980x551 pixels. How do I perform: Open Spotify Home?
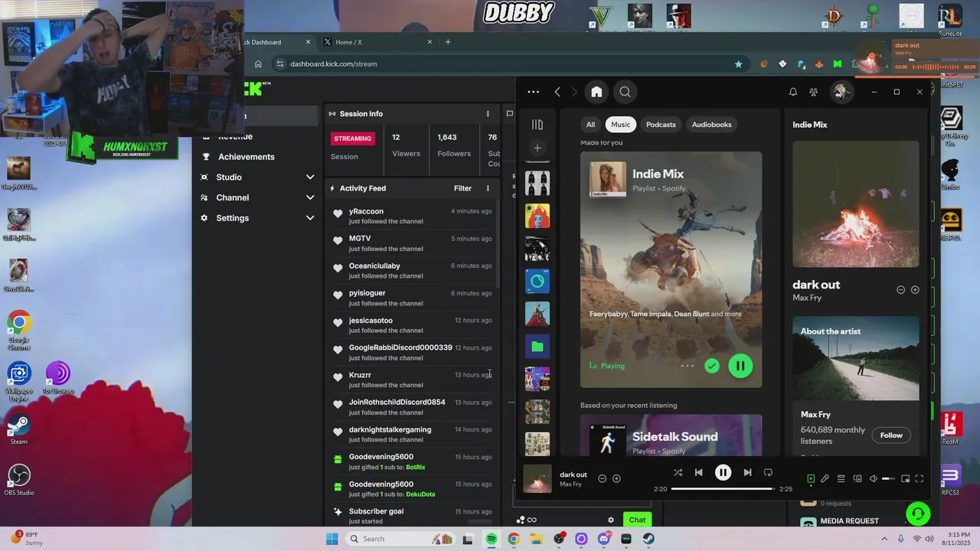[x=596, y=92]
